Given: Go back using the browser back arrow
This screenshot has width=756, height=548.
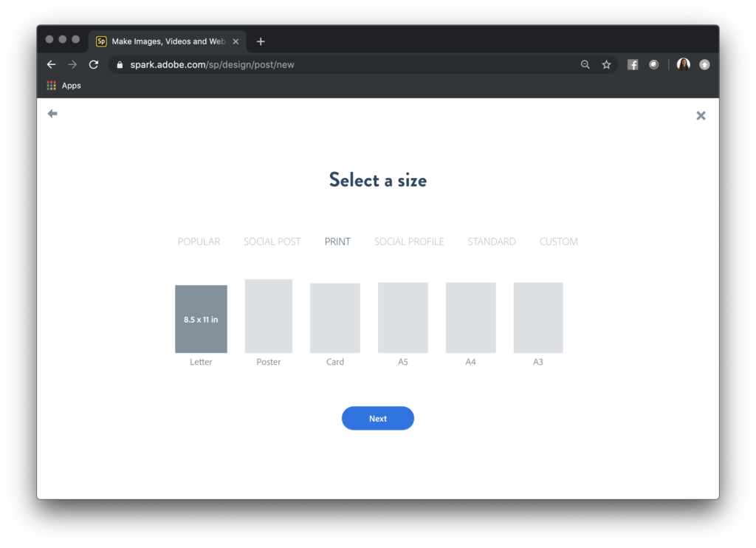Looking at the screenshot, I should [51, 65].
